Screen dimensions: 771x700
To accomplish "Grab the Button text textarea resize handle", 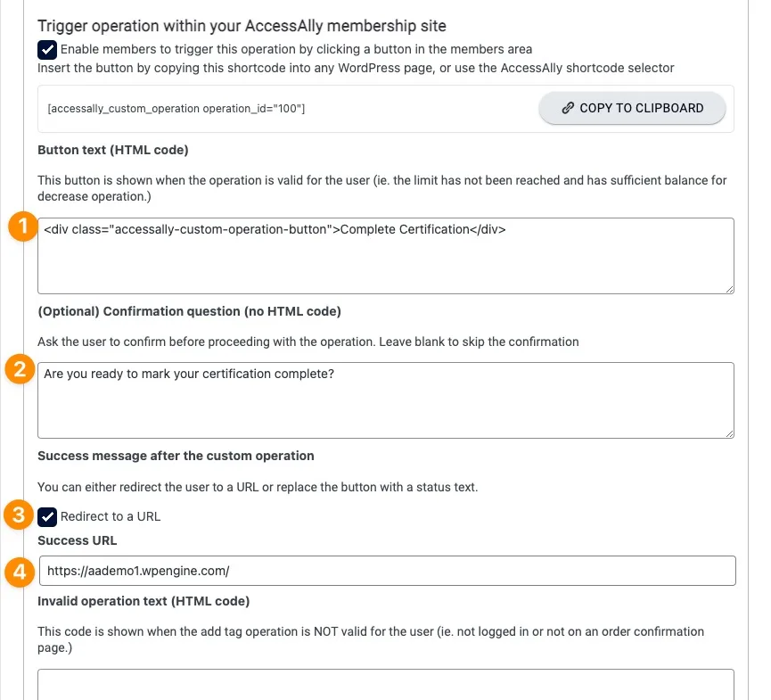I will coord(729,288).
